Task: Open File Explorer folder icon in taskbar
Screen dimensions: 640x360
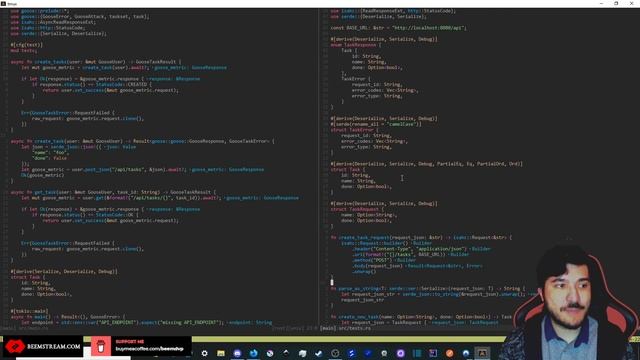Action: [221, 353]
